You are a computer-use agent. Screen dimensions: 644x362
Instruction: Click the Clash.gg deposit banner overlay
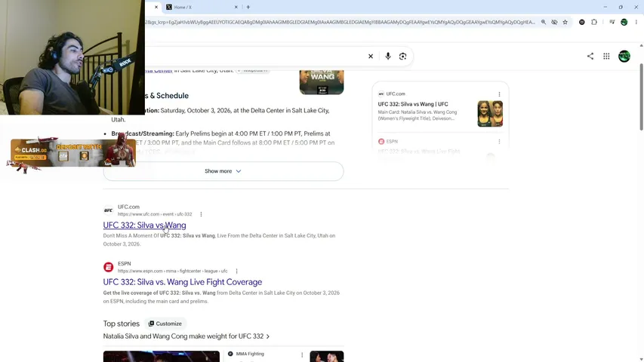click(x=73, y=153)
